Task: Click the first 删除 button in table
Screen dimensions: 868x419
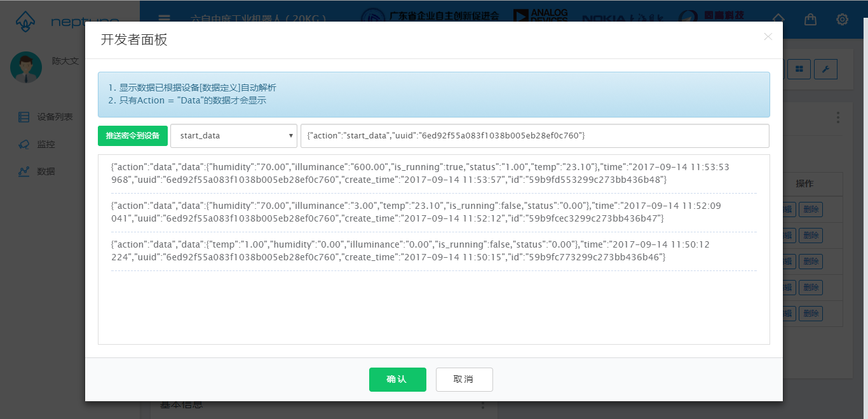Action: [810, 209]
